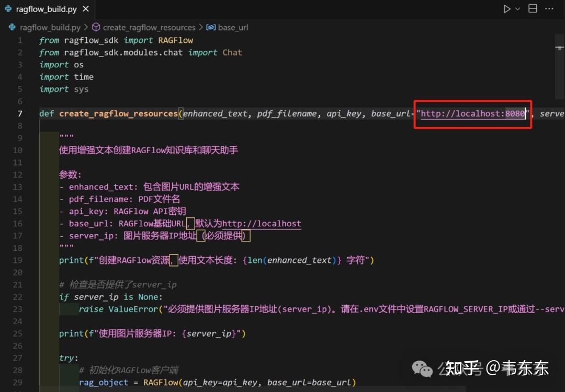Click the Python icon in the breadcrumb
The image size is (565, 392).
(12, 27)
